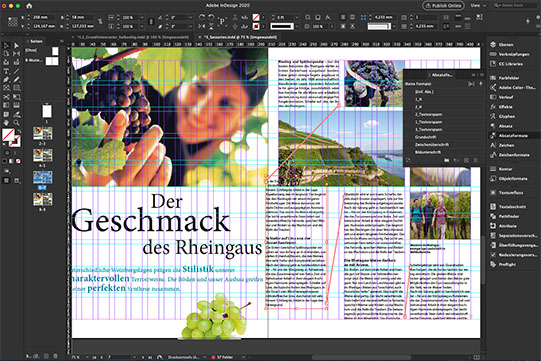This screenshot has height=361, width=541.
Task: Collapse the Absatzformate floating panel
Action: click(x=473, y=75)
